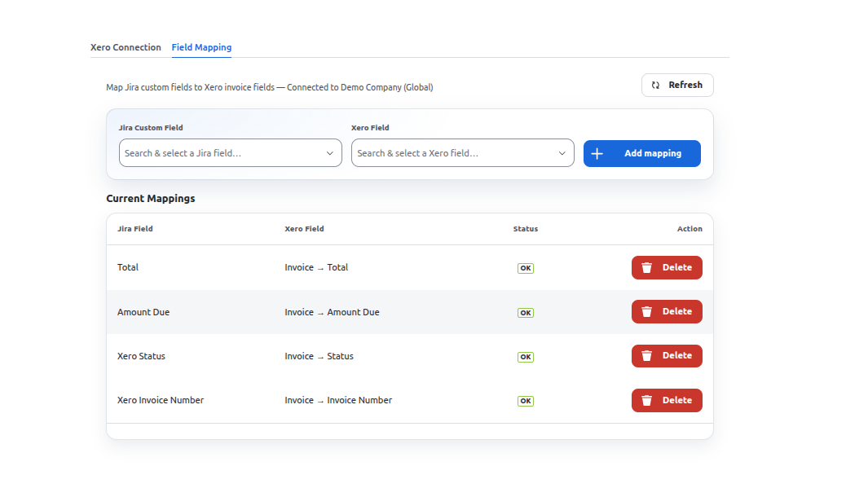868x497 pixels.
Task: Click the plus icon on Add mapping
Action: point(597,154)
